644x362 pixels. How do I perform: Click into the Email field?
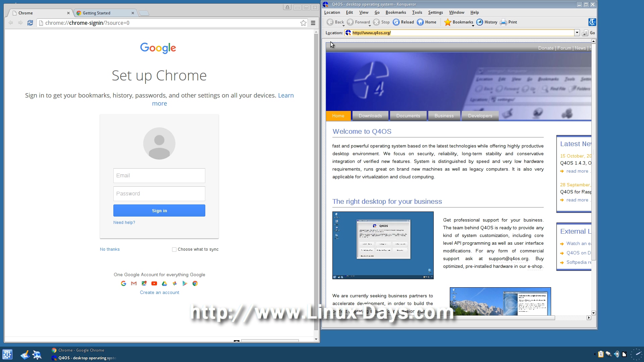tap(159, 176)
